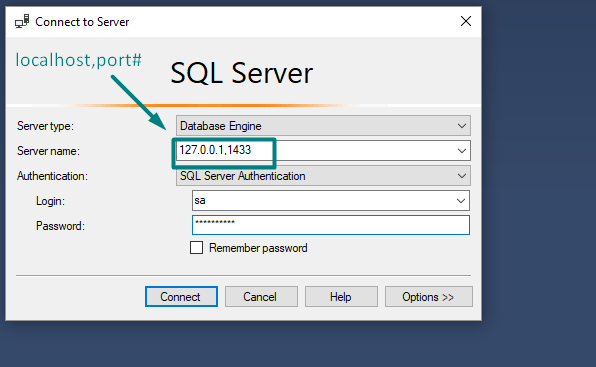This screenshot has width=596, height=367.
Task: Click the Connect to Server title text
Action: [82, 22]
